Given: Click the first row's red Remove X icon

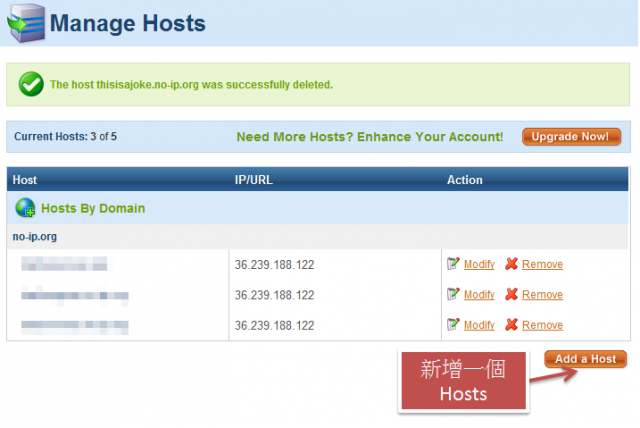Looking at the screenshot, I should 511,264.
